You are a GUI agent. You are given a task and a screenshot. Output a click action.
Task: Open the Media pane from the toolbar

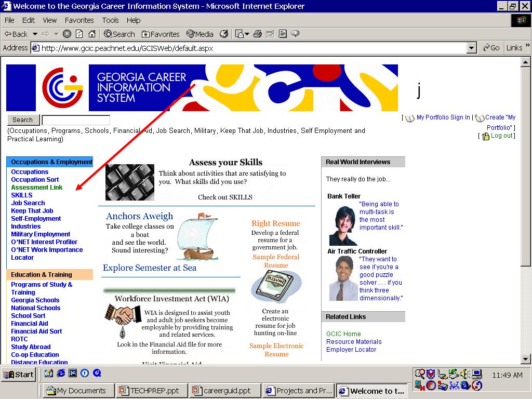click(200, 34)
